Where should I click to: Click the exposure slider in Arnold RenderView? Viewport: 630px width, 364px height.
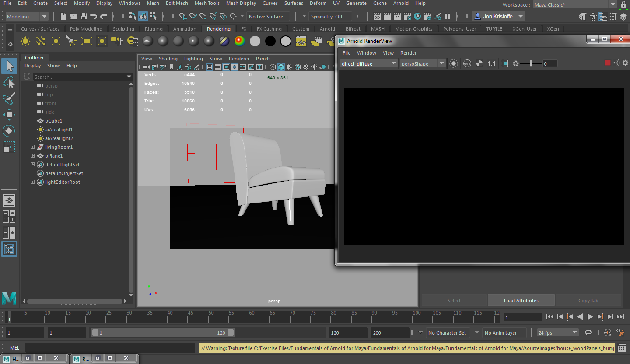[531, 63]
